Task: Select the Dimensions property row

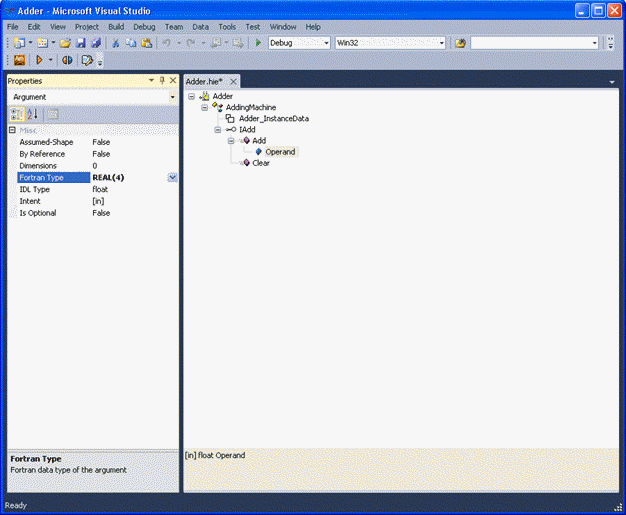Action: pyautogui.click(x=97, y=166)
